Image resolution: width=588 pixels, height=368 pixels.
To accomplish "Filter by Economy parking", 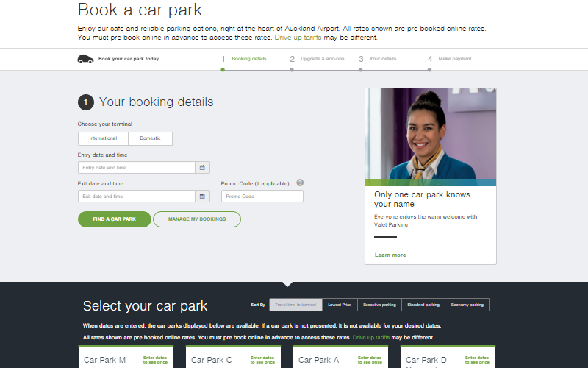I will tap(467, 305).
